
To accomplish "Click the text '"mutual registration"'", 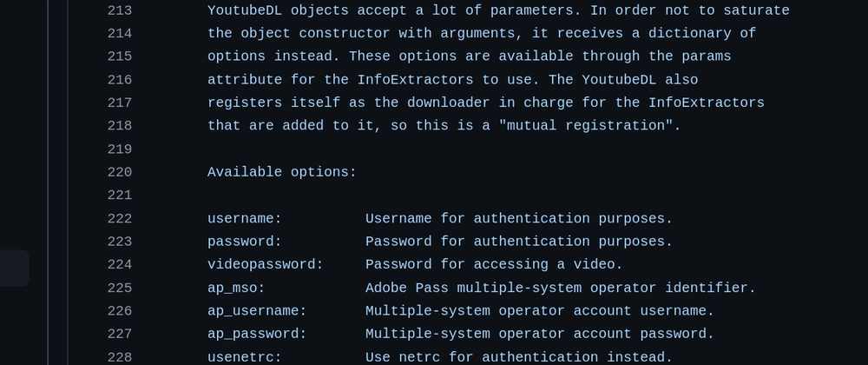I will (586, 126).
